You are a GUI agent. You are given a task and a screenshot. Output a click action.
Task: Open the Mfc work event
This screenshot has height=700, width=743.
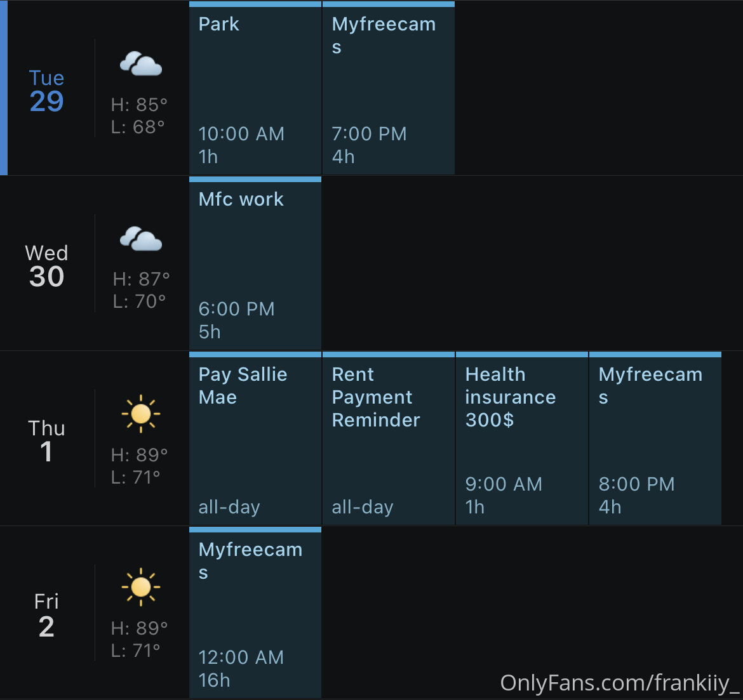(x=255, y=263)
